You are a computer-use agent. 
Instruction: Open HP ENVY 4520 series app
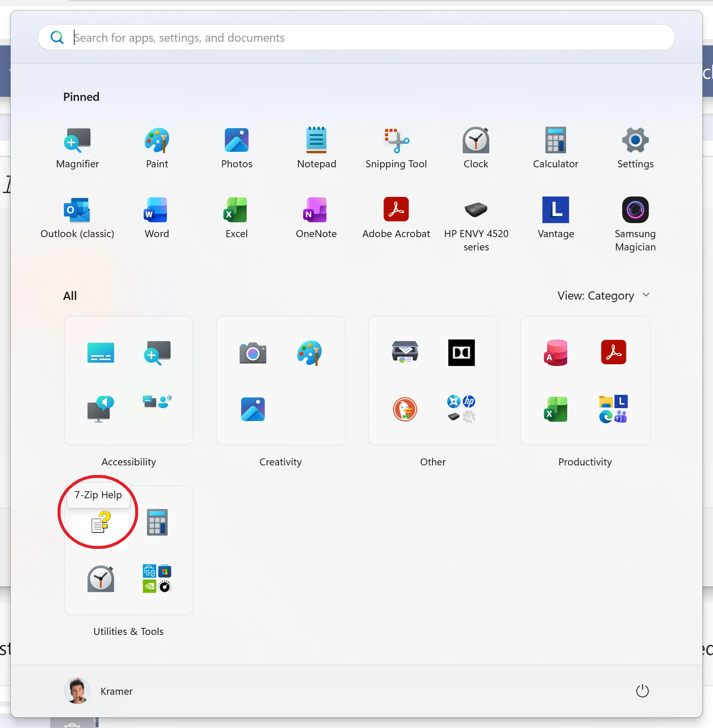pos(476,224)
